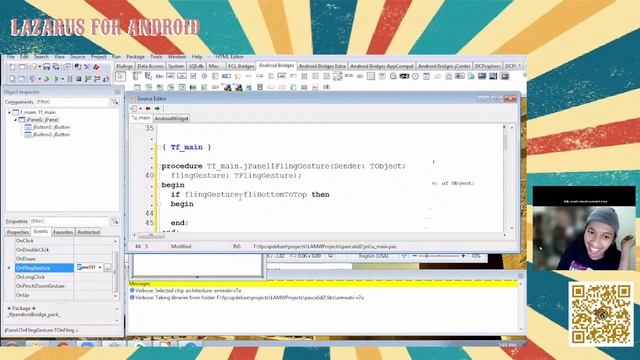Click the form designer zoom slider

coord(438,256)
